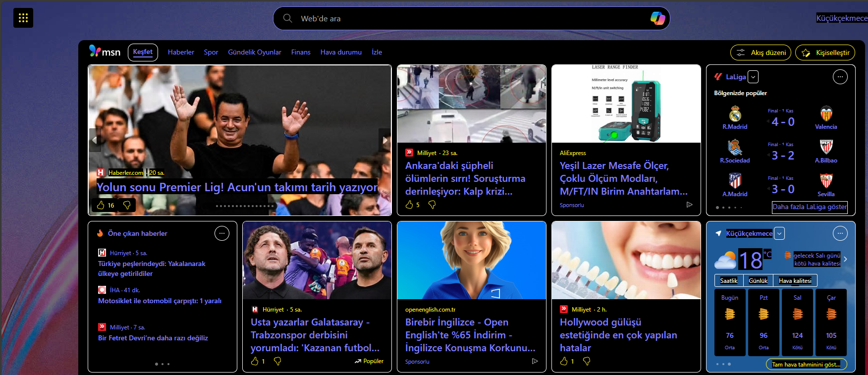
Task: Click the weather location arrow icon
Action: [718, 233]
